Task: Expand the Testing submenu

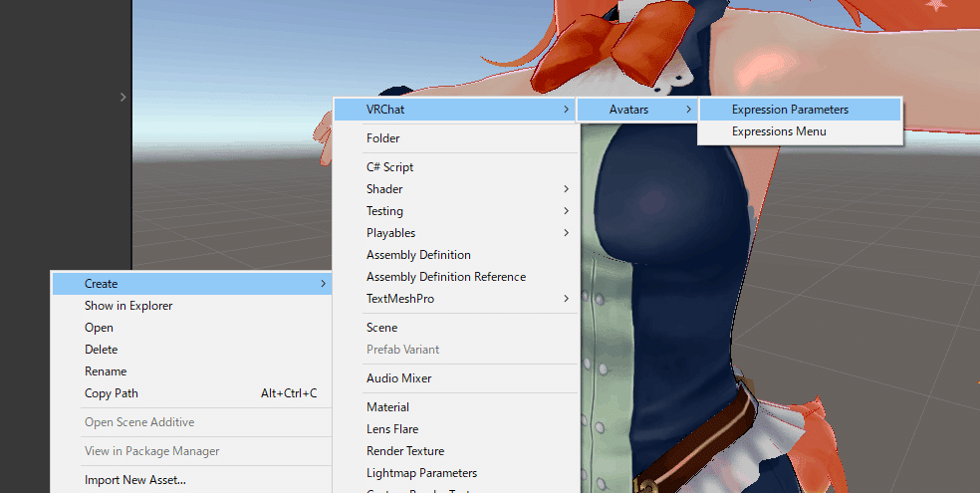Action: [x=454, y=211]
